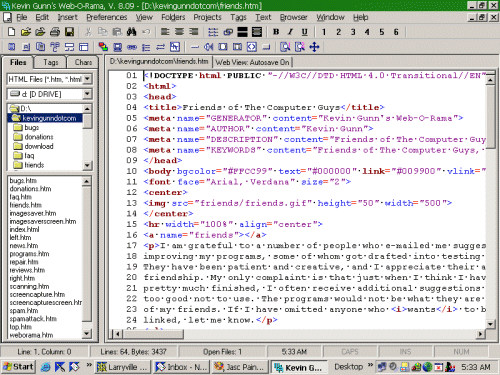Apply bold with the B icon
This screenshot has width=500, height=375.
(276, 32)
